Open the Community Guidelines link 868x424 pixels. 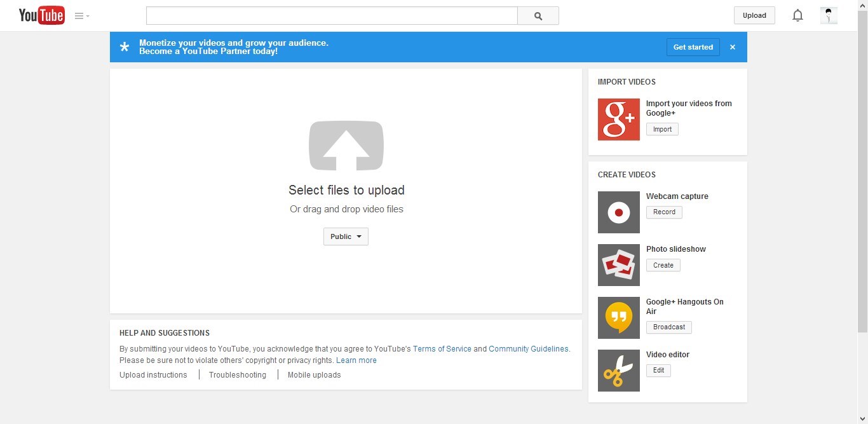(x=529, y=349)
